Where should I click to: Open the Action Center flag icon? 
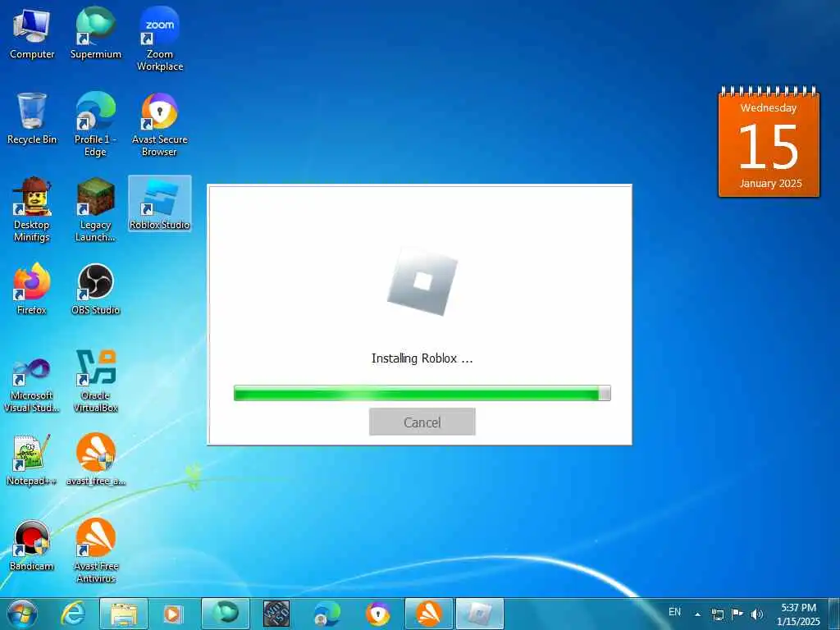pyautogui.click(x=737, y=614)
